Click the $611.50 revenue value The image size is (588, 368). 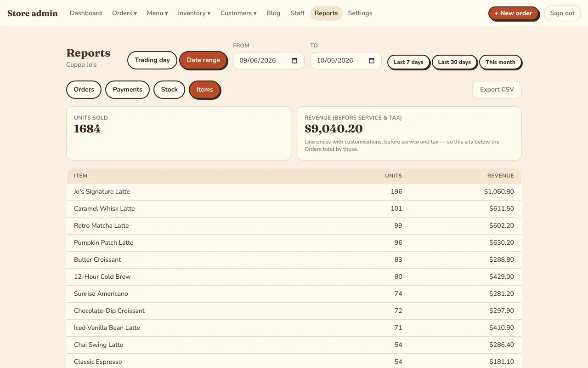pyautogui.click(x=502, y=209)
